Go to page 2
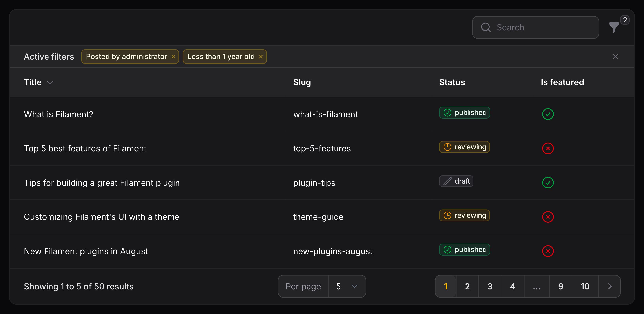Image resolution: width=644 pixels, height=314 pixels. tap(467, 286)
